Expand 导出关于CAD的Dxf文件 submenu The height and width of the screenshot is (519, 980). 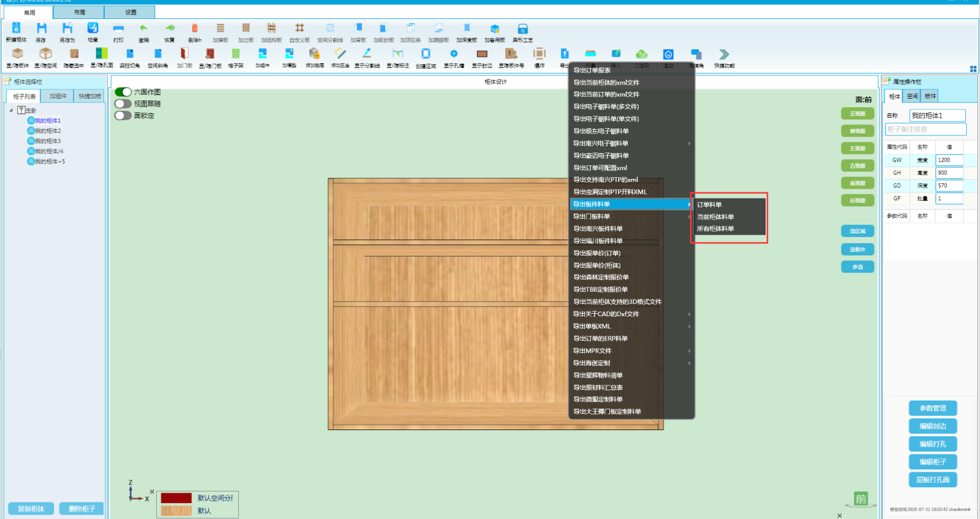631,314
